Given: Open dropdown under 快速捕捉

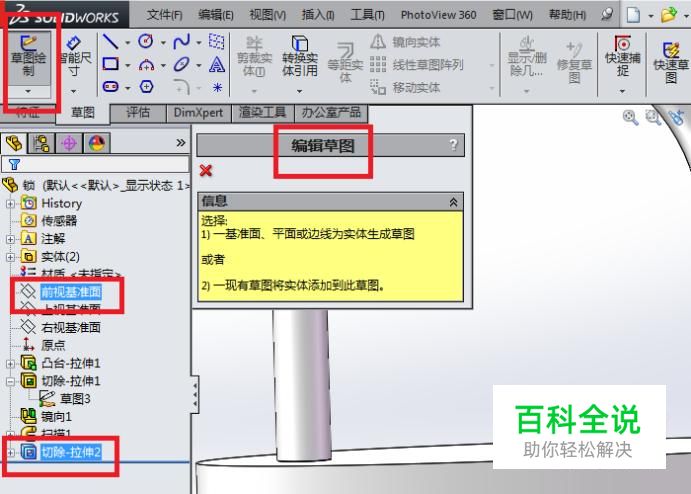Looking at the screenshot, I should 622,91.
